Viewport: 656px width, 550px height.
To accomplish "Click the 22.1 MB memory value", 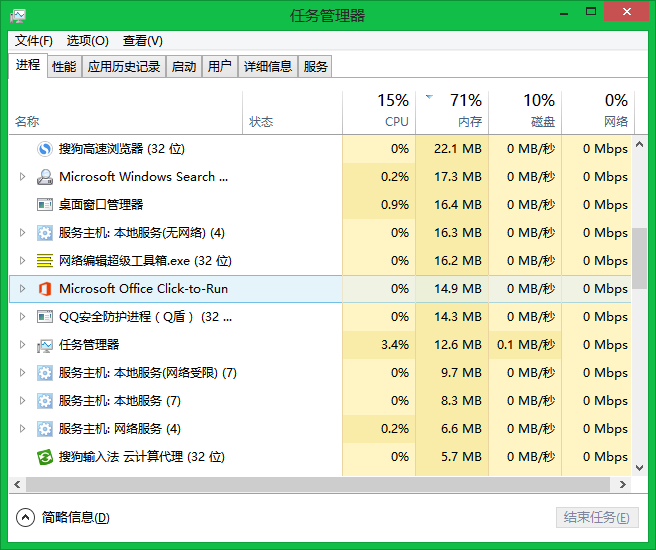I will [x=458, y=148].
